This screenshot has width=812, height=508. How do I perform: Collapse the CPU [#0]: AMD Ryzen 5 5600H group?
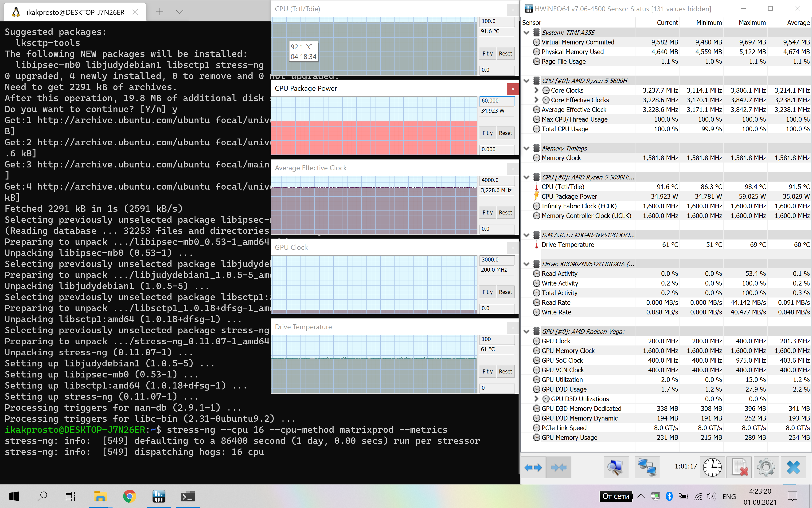pos(526,81)
